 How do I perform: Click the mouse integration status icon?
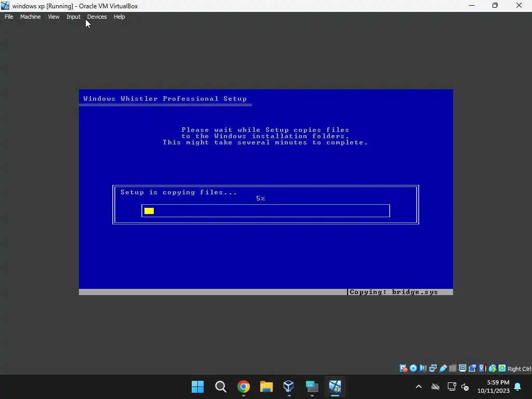click(493, 368)
